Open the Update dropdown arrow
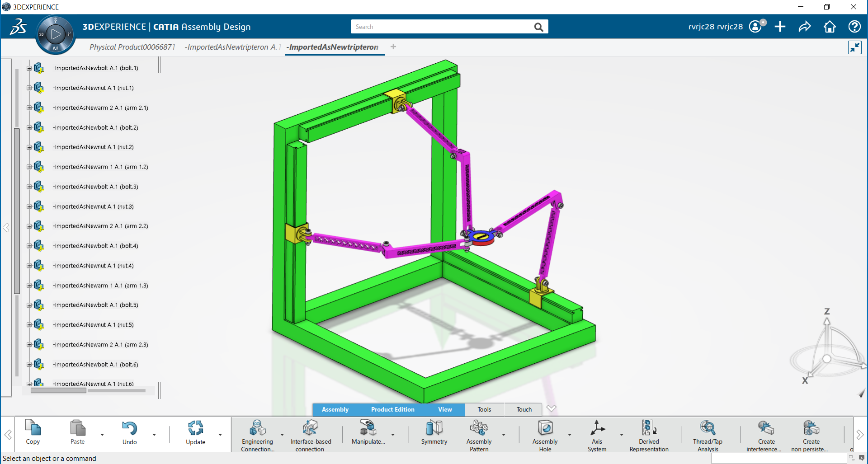 (x=220, y=435)
